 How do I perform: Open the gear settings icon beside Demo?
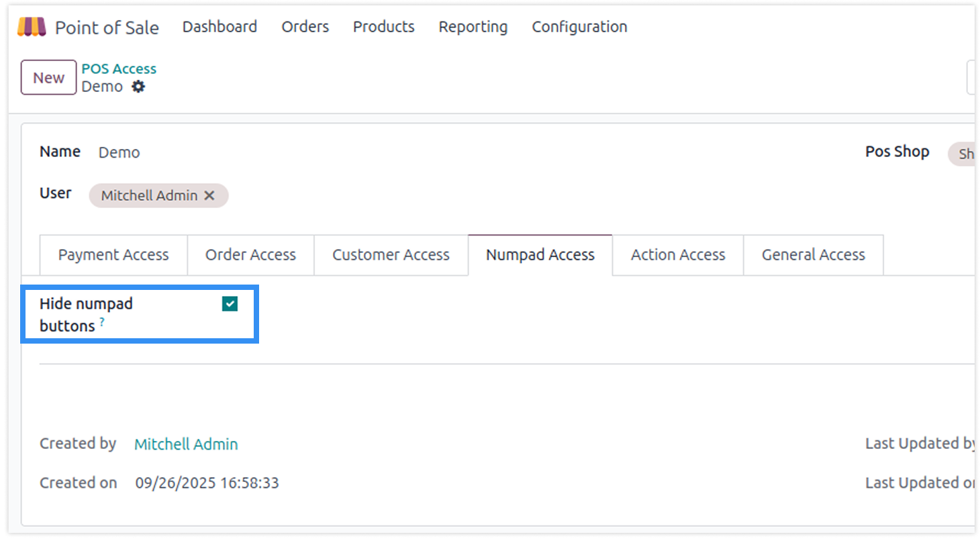(x=138, y=87)
